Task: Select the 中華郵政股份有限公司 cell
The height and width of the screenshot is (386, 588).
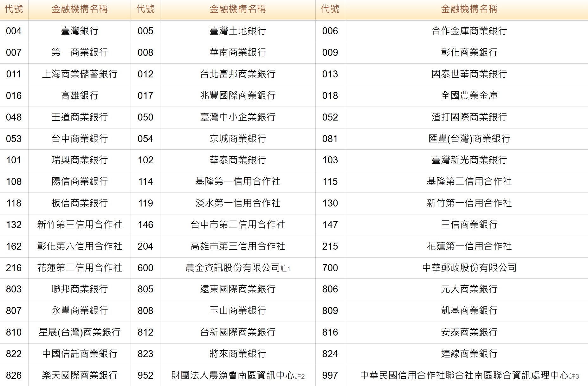Action: [469, 268]
